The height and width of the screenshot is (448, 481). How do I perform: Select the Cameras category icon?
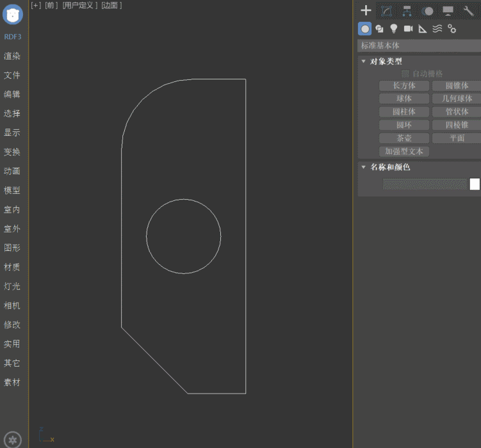(408, 29)
